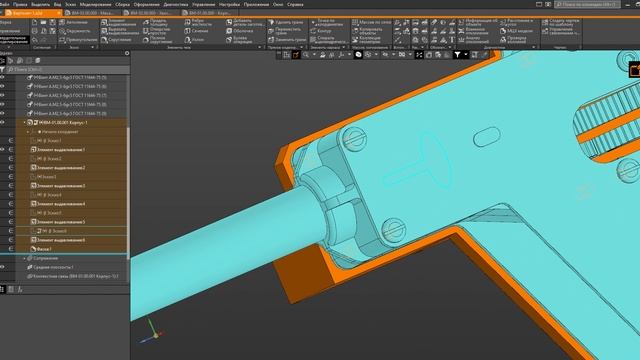Open the Сборка menu

[x=122, y=4]
